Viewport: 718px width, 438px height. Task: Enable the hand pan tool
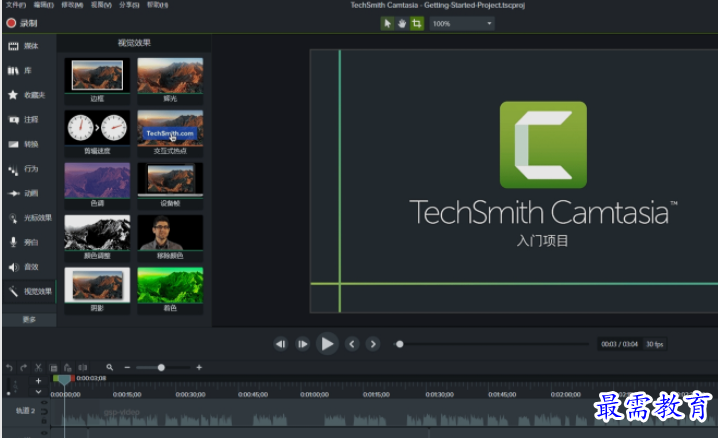[x=402, y=23]
